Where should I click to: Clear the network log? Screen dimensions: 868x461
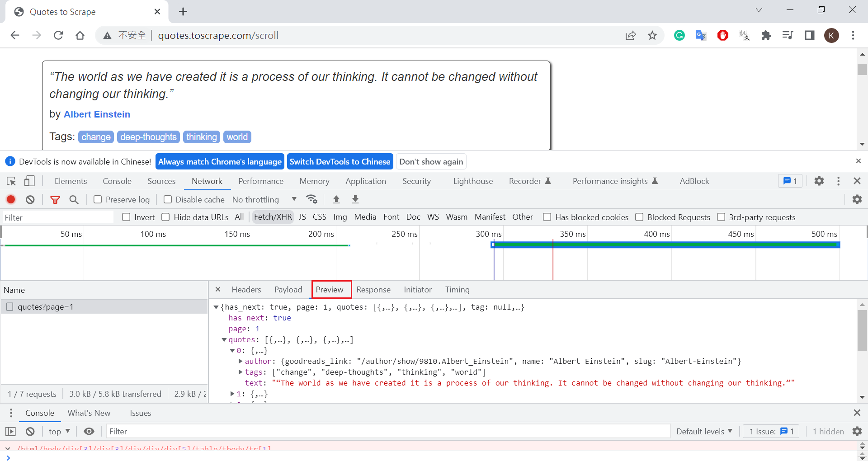[30, 199]
